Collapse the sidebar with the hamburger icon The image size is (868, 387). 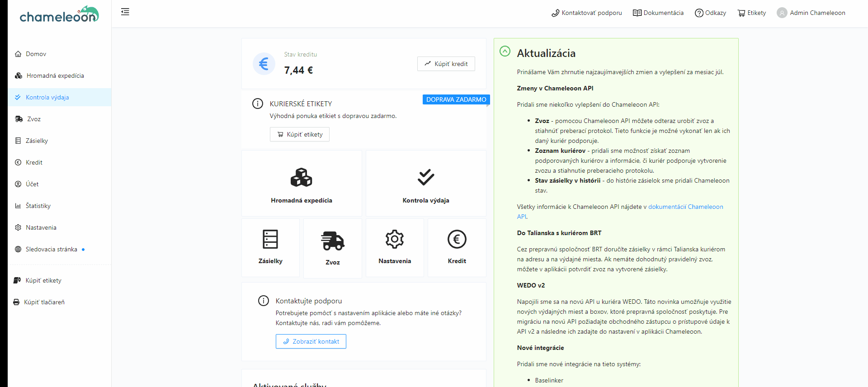click(125, 12)
